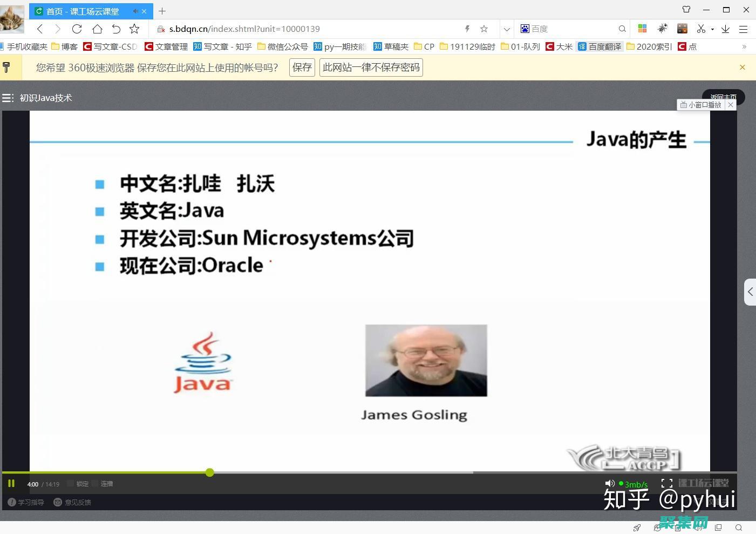
Task: Mute the video using the speaker icon
Action: point(610,483)
